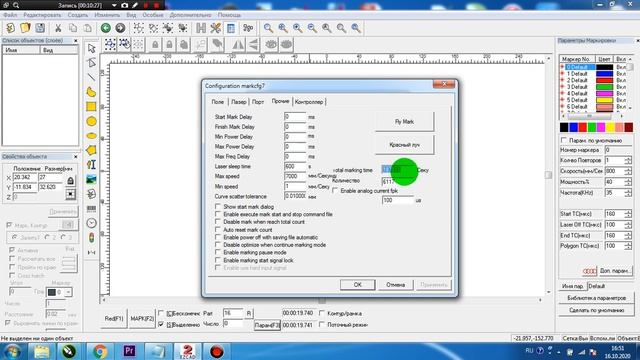
Task: Open the Дополнительно menu
Action: pos(190,15)
